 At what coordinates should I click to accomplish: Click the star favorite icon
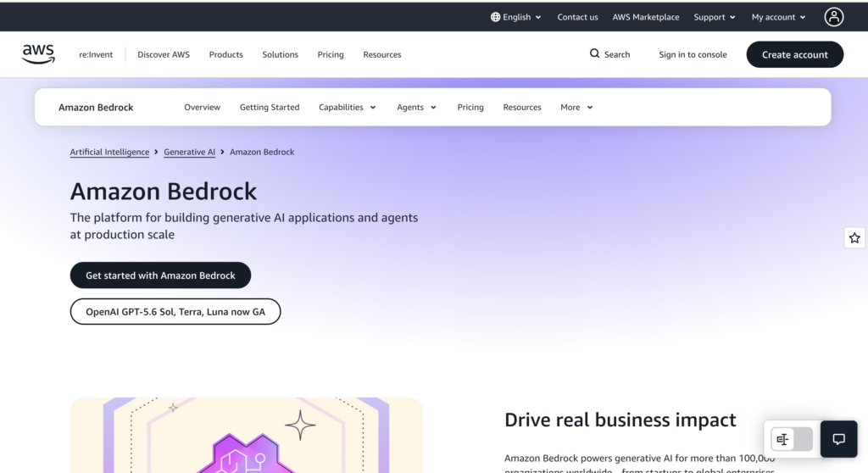click(854, 238)
